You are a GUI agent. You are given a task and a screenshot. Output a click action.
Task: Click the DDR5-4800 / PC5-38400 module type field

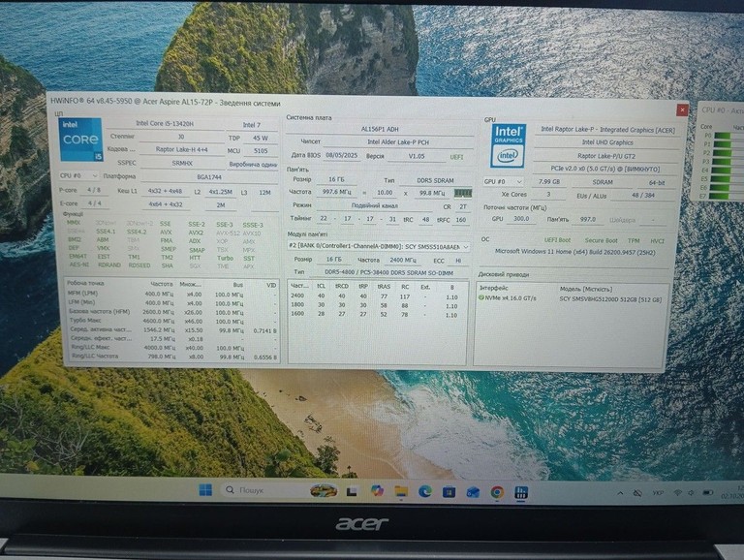click(x=389, y=273)
